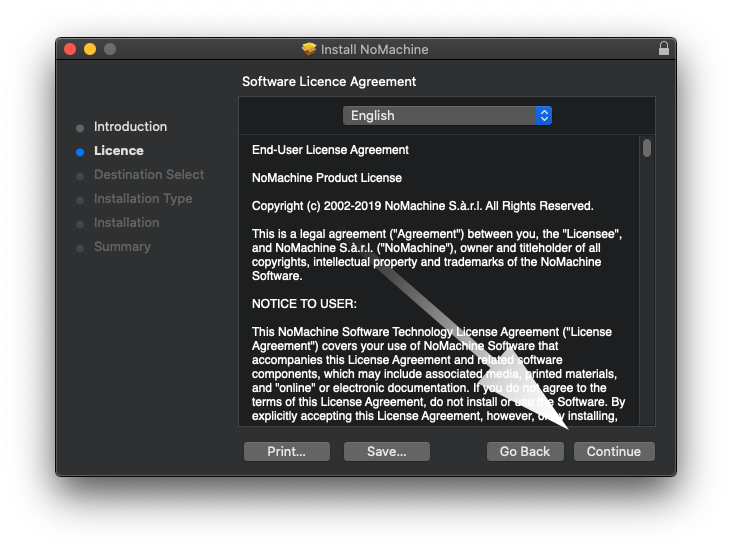This screenshot has width=732, height=550.
Task: Click the 'Software Licence Agreement' title
Action: click(329, 82)
